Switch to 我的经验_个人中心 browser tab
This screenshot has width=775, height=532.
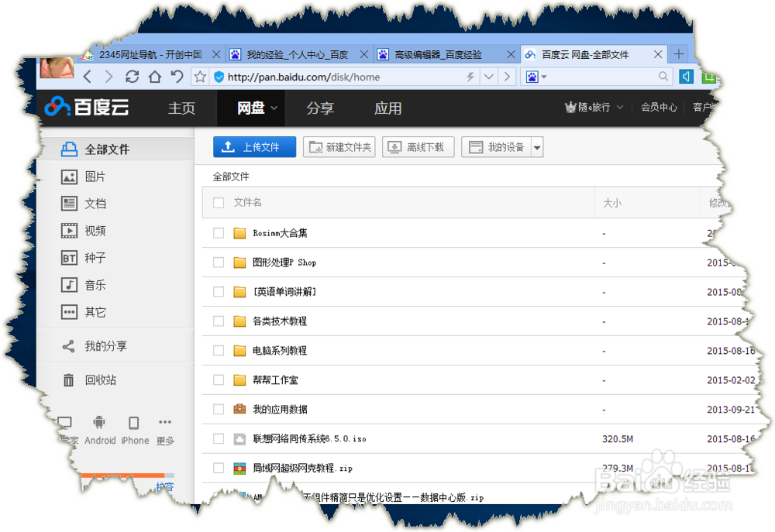[x=298, y=54]
